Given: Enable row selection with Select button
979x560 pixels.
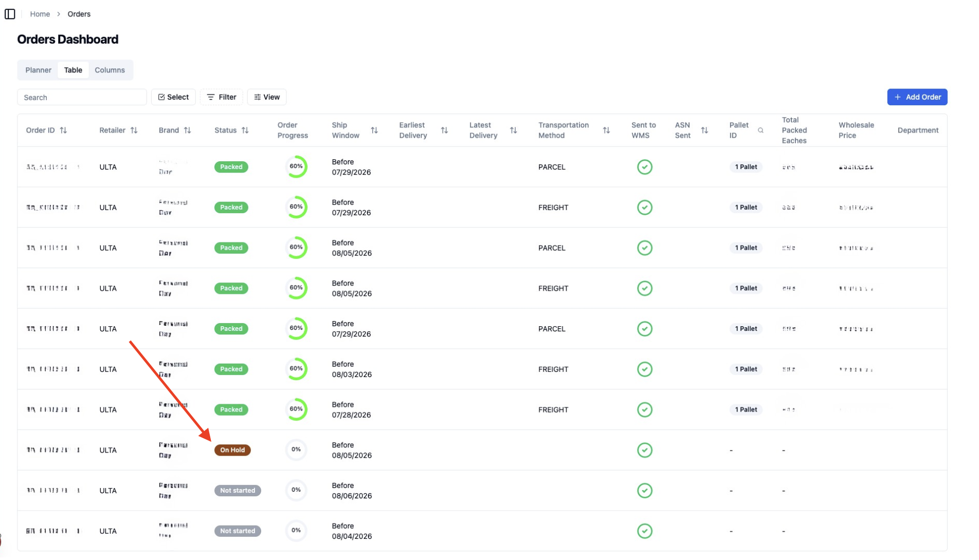Looking at the screenshot, I should [173, 97].
